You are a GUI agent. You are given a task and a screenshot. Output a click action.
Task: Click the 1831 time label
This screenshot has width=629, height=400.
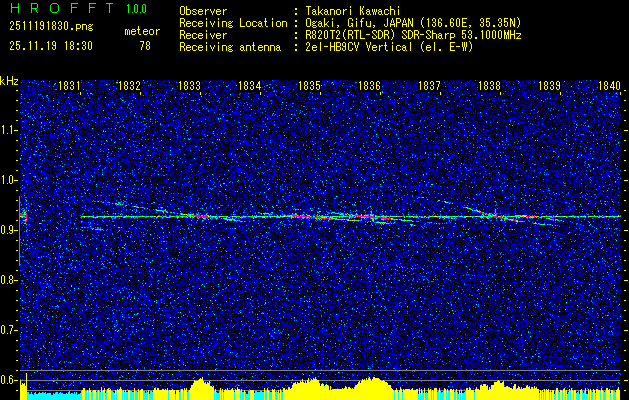tap(69, 85)
